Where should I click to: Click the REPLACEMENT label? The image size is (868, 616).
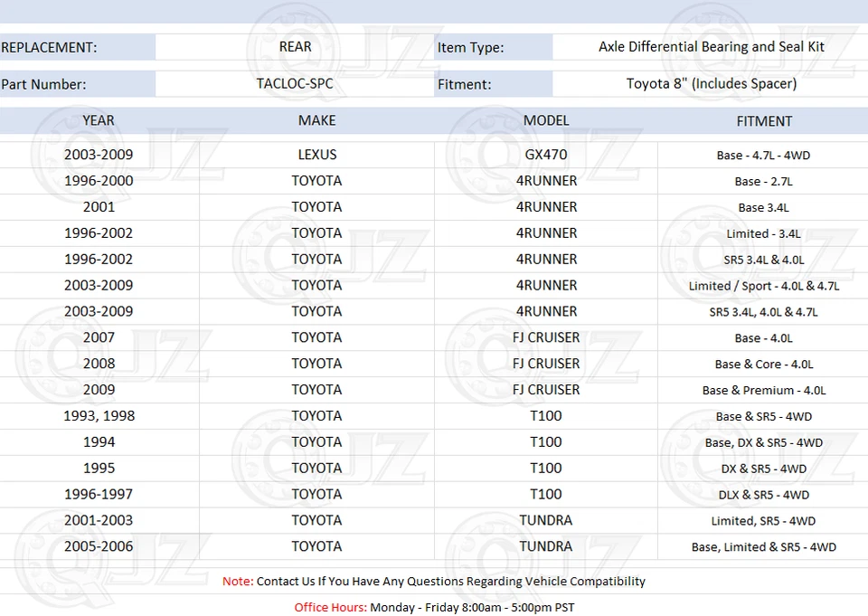click(x=52, y=46)
